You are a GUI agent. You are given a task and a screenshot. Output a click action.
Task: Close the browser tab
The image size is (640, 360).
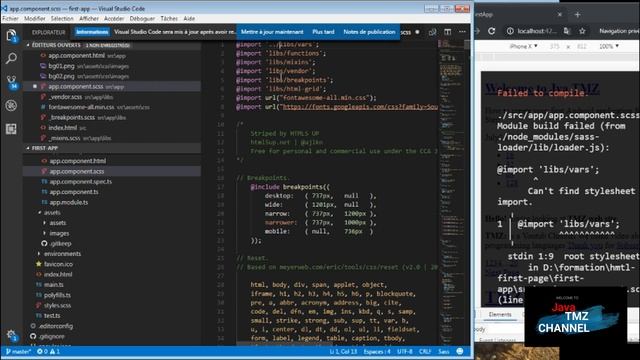point(560,15)
